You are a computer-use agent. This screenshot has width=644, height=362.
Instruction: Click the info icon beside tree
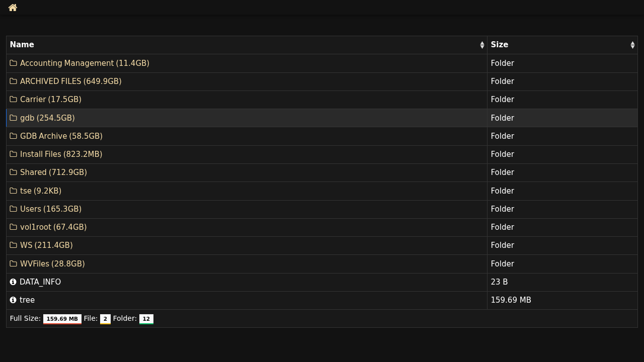coord(13,300)
